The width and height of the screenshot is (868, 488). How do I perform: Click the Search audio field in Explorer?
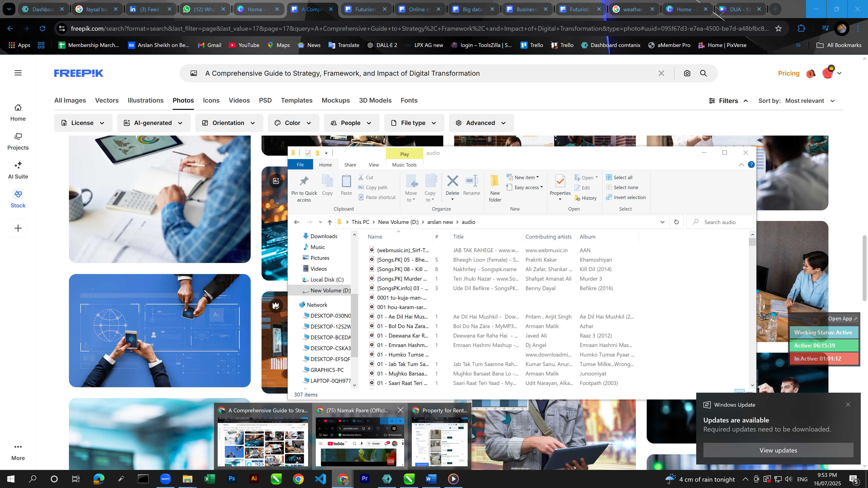(720, 222)
